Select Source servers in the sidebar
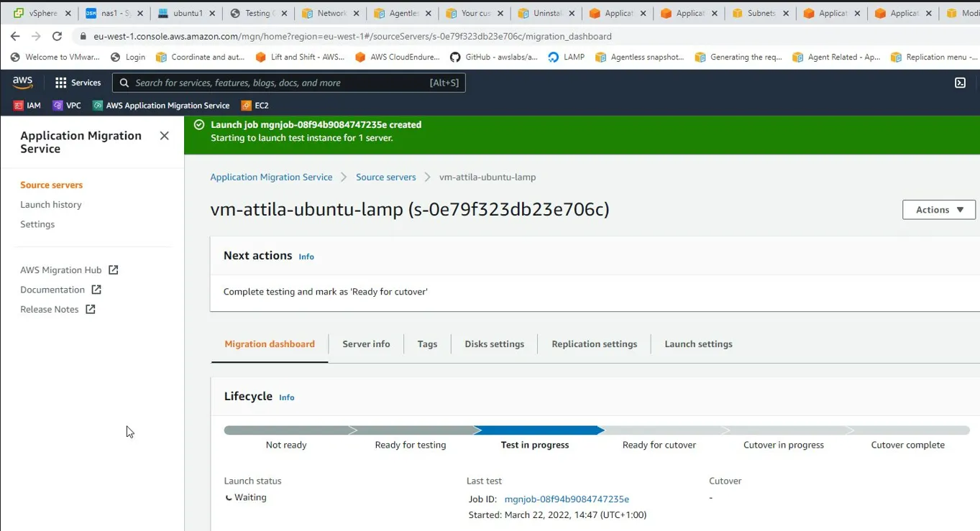 [x=51, y=185]
